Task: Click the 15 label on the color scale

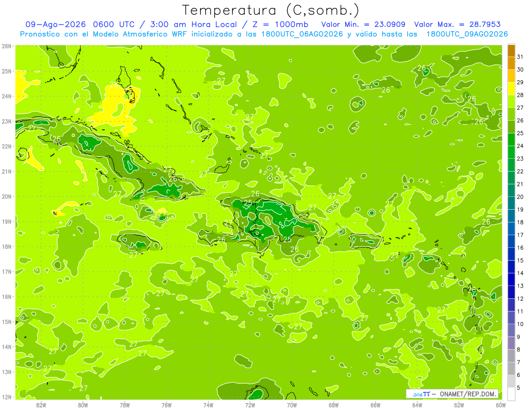Action: click(x=520, y=261)
